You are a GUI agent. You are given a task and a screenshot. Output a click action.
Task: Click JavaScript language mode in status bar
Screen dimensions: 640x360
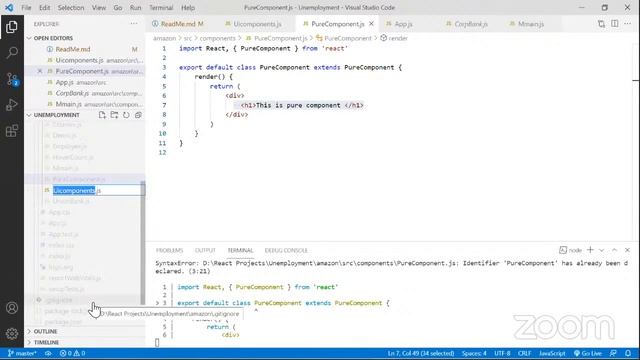pos(552,353)
